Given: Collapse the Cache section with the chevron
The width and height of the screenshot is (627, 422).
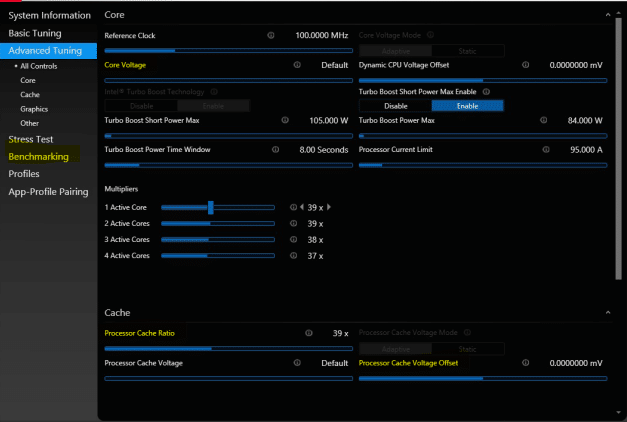Looking at the screenshot, I should [x=606, y=312].
